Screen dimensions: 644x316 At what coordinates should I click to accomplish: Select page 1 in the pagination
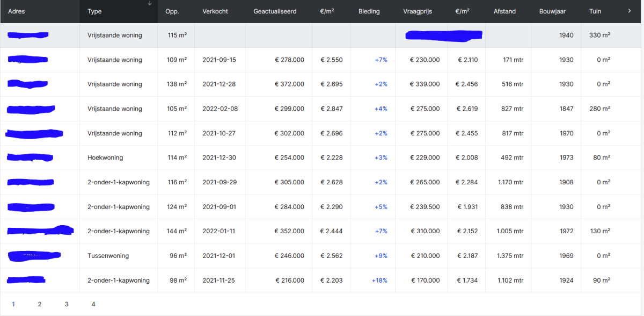coord(13,304)
